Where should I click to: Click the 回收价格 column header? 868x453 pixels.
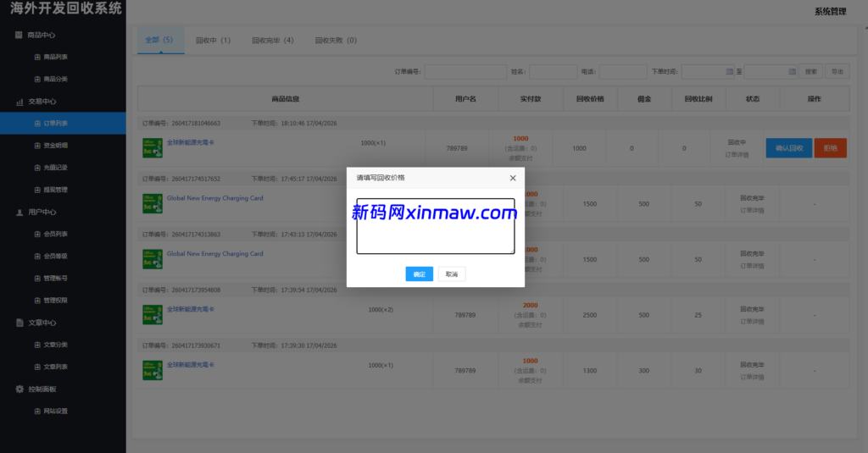click(590, 99)
